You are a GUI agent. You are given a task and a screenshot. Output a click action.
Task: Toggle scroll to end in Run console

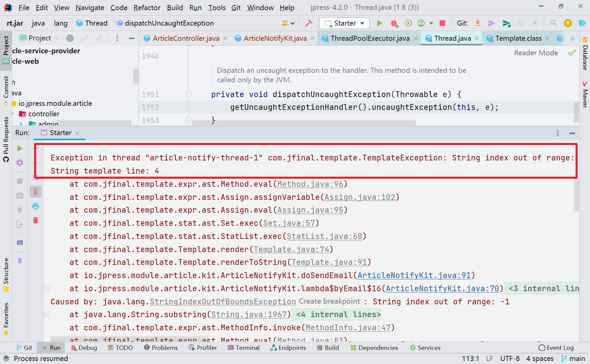(35, 192)
